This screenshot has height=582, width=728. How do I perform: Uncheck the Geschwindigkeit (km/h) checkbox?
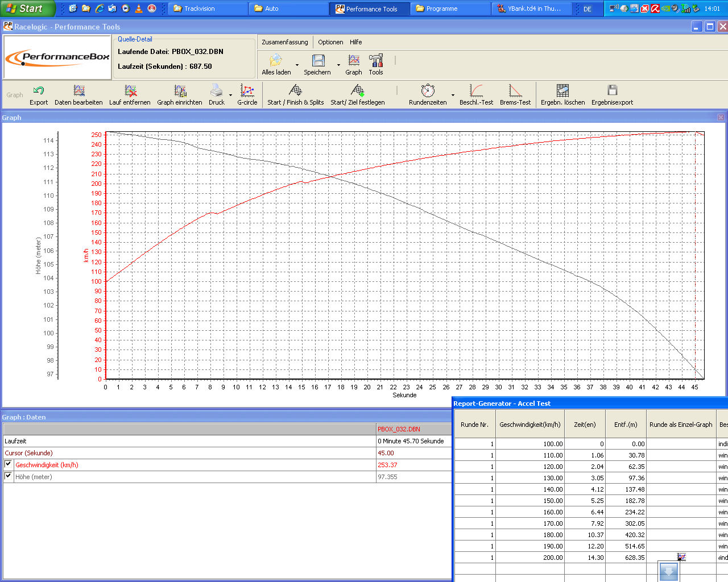tap(9, 464)
